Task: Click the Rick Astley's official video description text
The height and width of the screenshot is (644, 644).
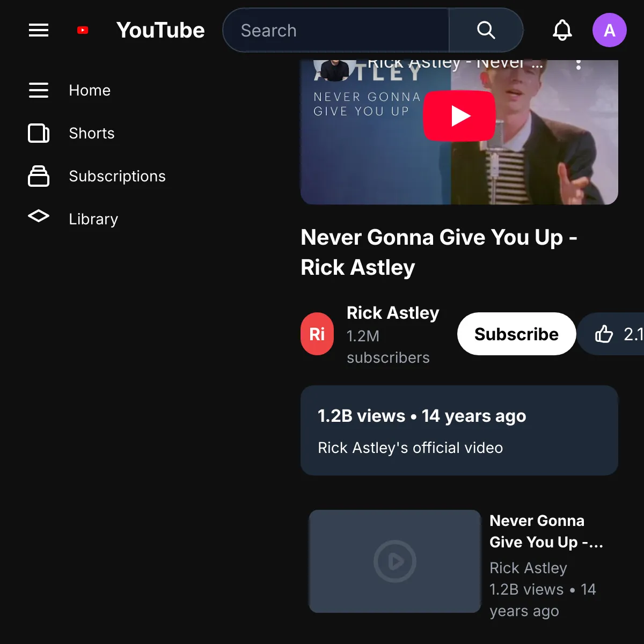Action: tap(411, 448)
